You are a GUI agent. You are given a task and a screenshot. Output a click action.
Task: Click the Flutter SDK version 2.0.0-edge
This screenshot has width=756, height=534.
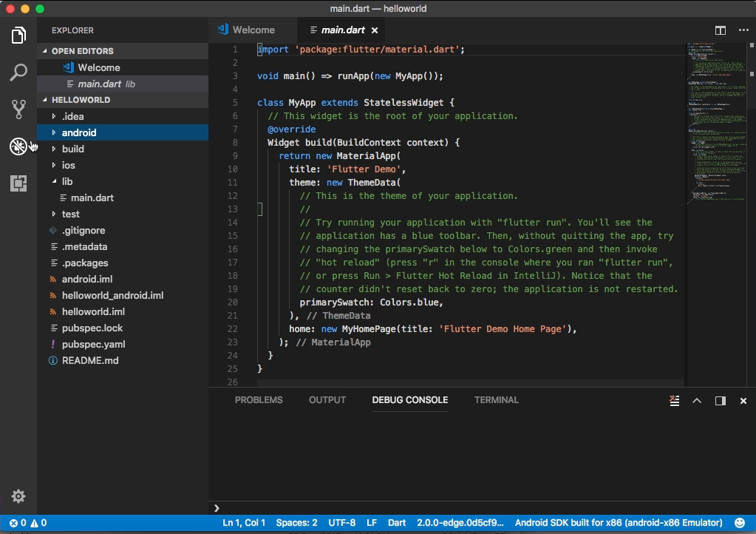460,523
